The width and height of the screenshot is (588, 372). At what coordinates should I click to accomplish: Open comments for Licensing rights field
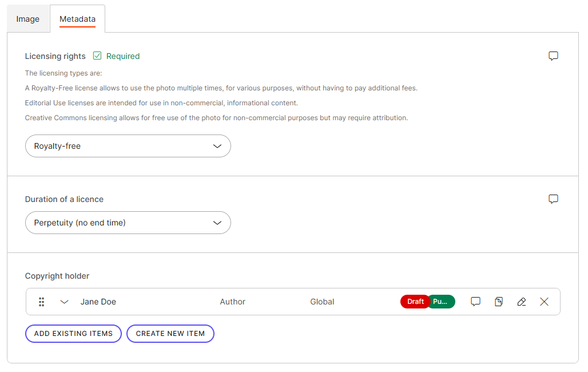click(x=553, y=56)
